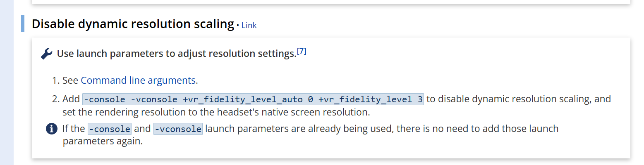Viewport: 644px width, 165px height.
Task: Click the step 2 list number
Action: 56,99
